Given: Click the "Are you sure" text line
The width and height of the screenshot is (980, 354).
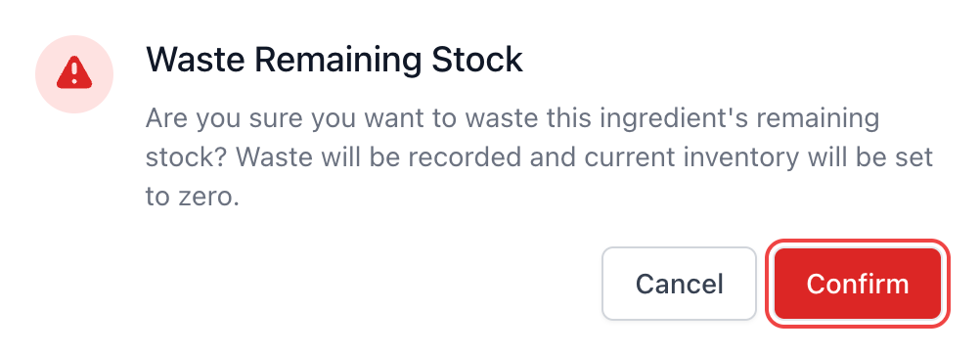Looking at the screenshot, I should [512, 118].
